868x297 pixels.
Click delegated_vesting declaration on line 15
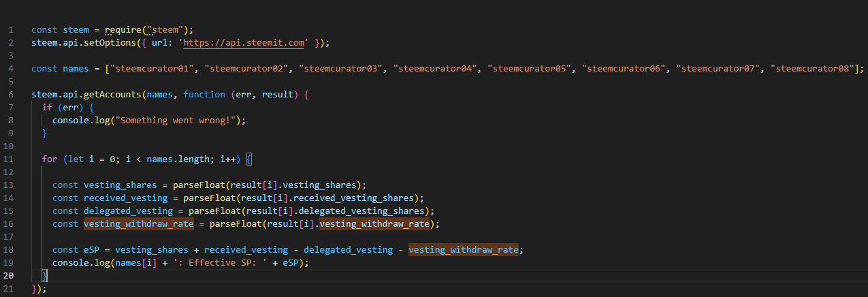(x=128, y=210)
